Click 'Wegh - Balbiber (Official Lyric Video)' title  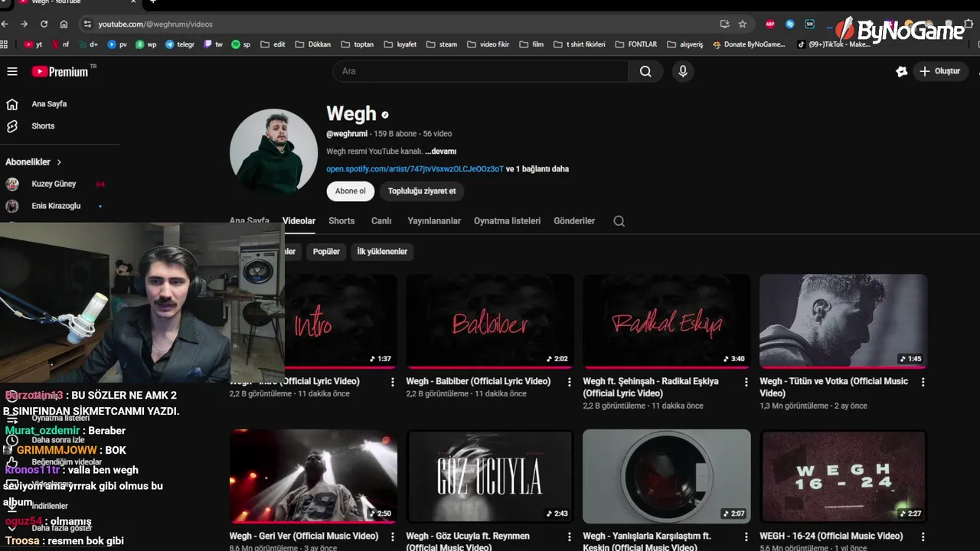coord(479,381)
